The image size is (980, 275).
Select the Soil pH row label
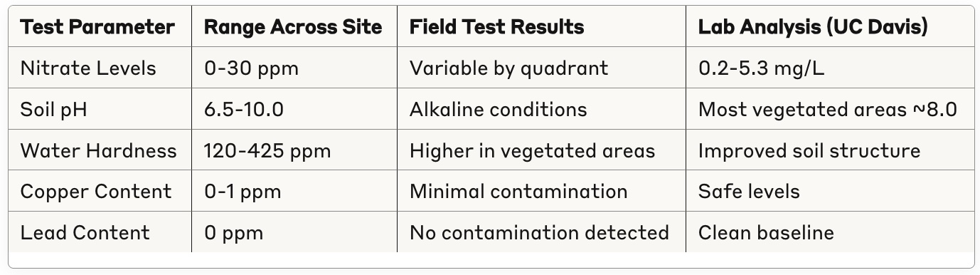[x=53, y=109]
